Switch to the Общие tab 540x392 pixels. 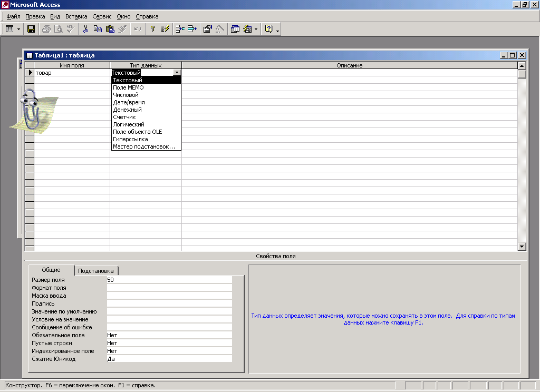click(x=51, y=270)
